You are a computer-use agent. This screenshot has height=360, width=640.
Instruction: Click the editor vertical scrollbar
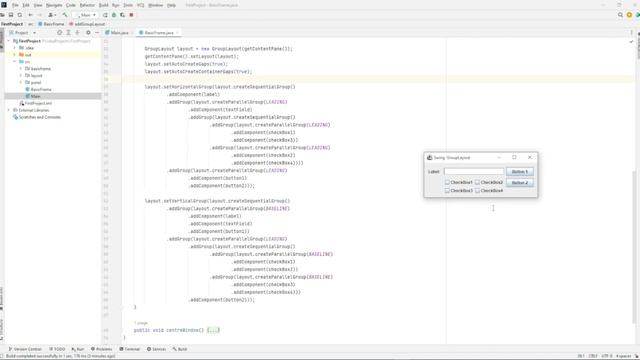coord(635,248)
